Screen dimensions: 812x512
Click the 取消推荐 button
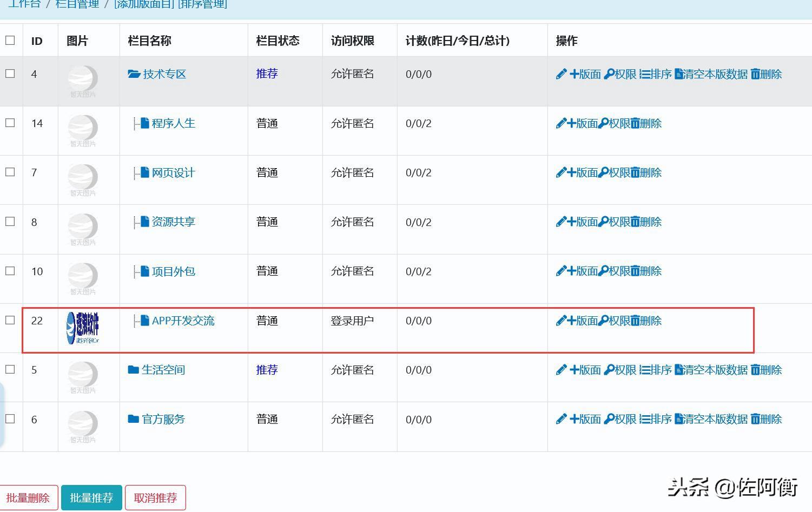155,497
